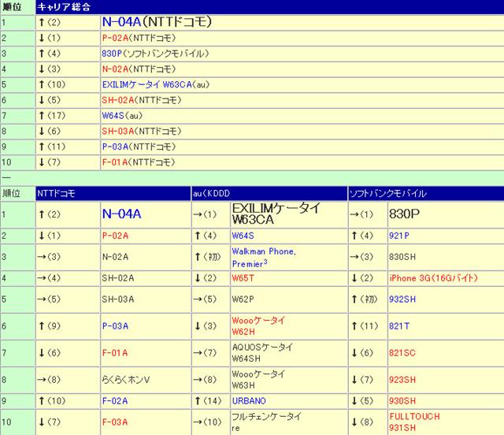Select SH-03A in the NTTドコモ column
504x435 pixels.
click(x=118, y=299)
